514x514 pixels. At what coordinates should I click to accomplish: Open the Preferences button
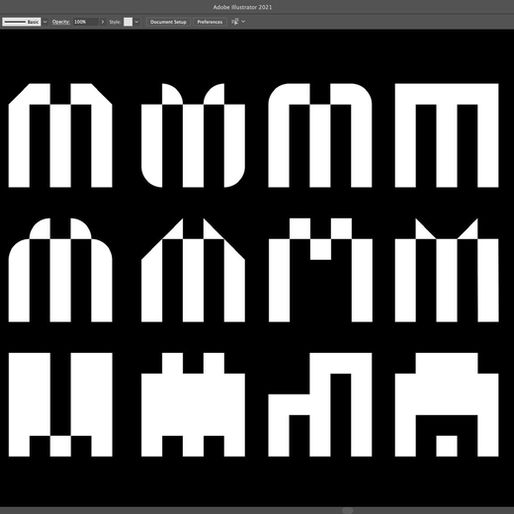point(210,22)
